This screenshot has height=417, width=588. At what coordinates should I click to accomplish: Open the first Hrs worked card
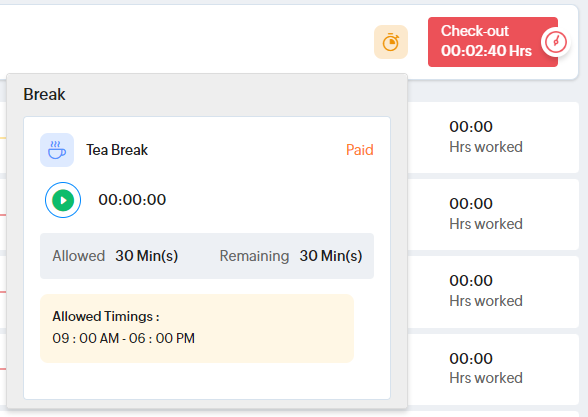[493, 137]
